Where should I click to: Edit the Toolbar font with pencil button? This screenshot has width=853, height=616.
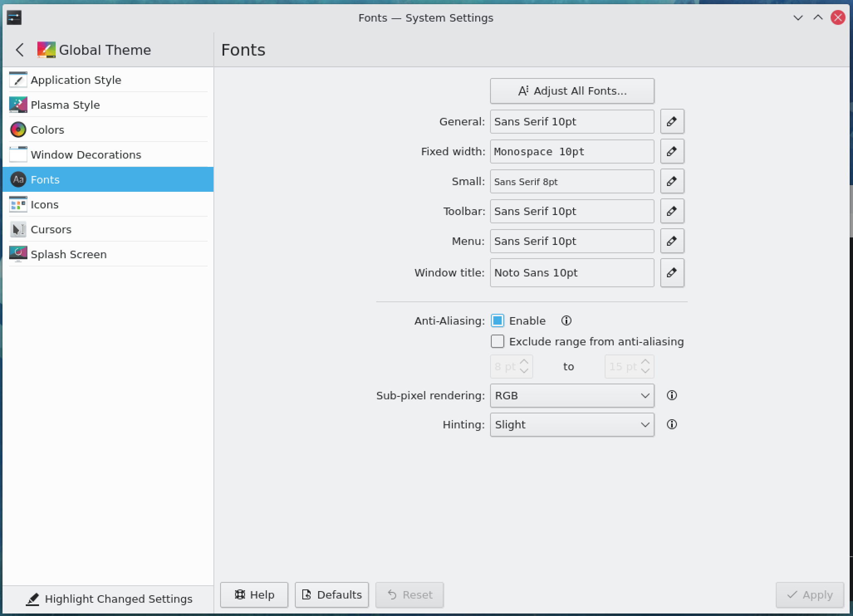coord(672,211)
